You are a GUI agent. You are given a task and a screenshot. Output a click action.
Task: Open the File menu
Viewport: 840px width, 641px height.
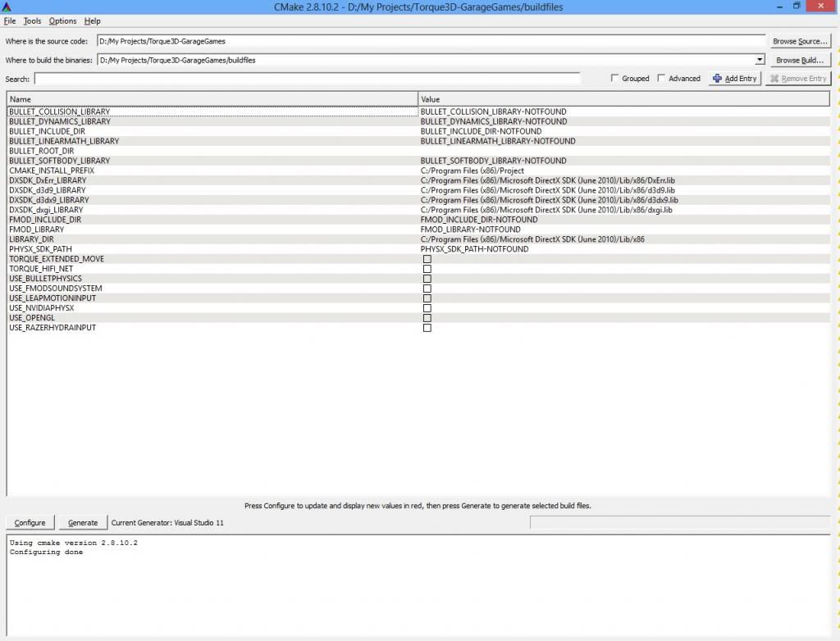10,20
